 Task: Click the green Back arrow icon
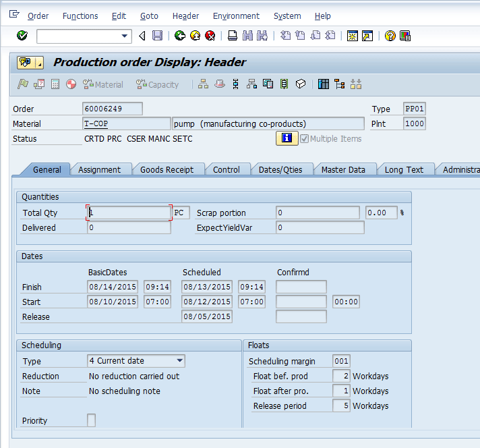[x=179, y=36]
